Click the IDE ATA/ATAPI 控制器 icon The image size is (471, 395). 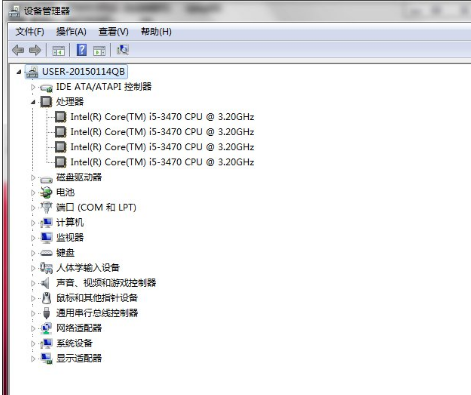click(46, 88)
